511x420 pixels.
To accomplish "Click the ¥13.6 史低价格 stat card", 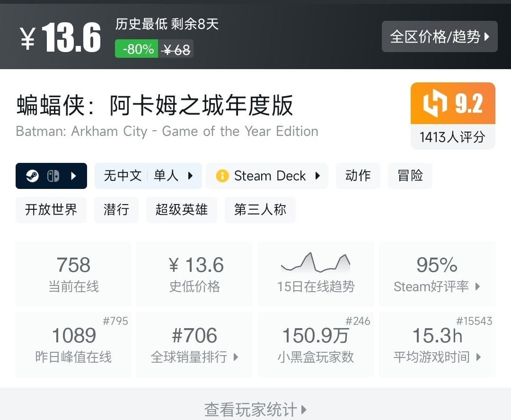I will tap(194, 274).
